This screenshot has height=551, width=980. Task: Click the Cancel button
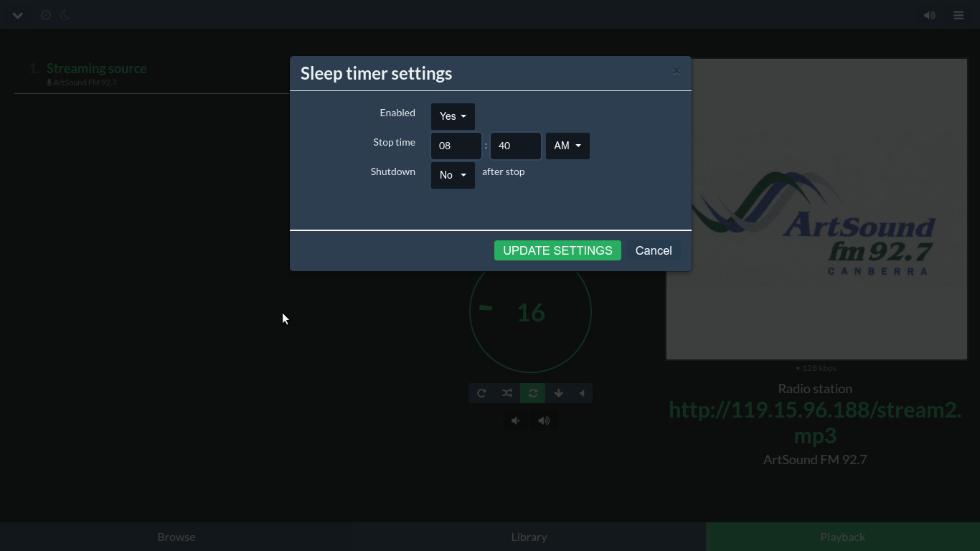(x=654, y=250)
